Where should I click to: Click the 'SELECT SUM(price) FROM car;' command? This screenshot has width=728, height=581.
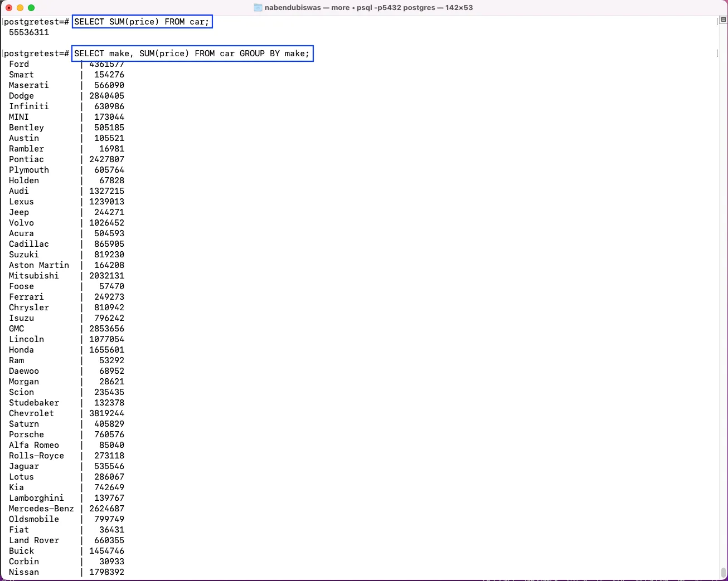click(142, 22)
